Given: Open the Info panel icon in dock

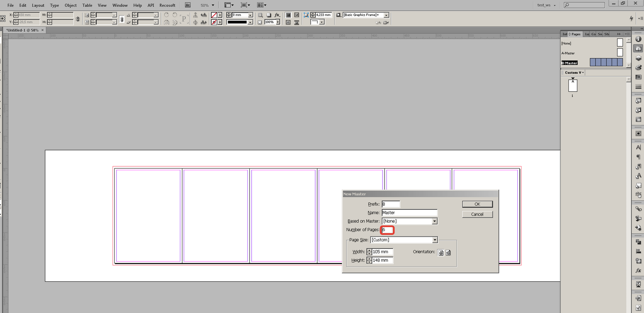Looking at the screenshot, I should (x=638, y=39).
